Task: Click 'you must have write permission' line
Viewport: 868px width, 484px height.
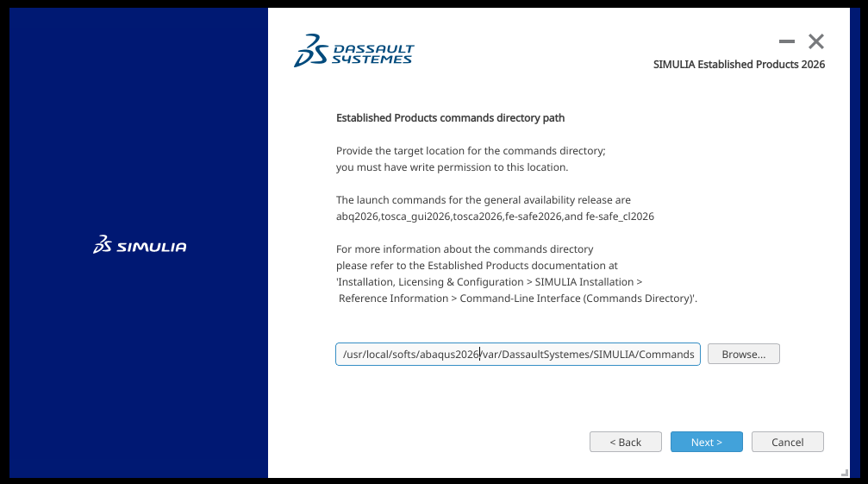Action: (452, 167)
